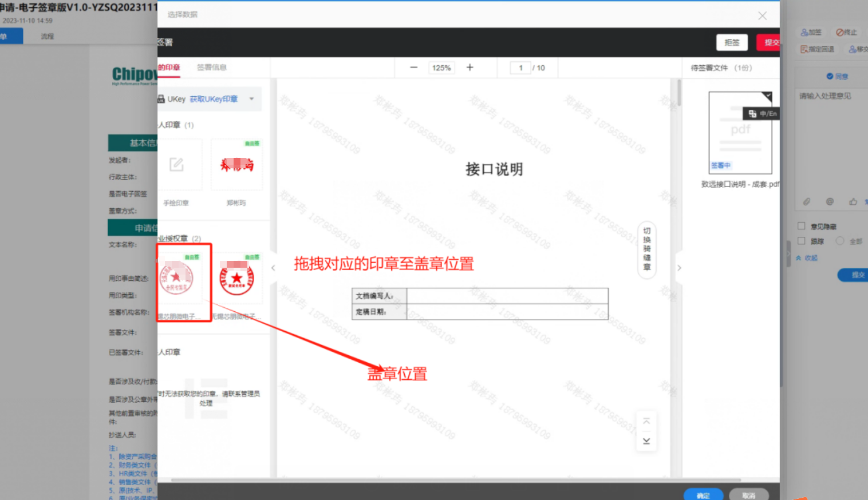Screen dimensions: 868x500
Task: Click the 拒签 button
Action: click(732, 42)
